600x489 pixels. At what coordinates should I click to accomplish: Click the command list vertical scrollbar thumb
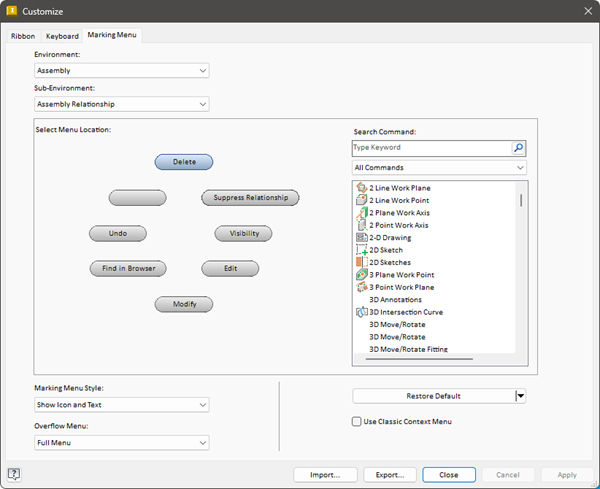521,200
